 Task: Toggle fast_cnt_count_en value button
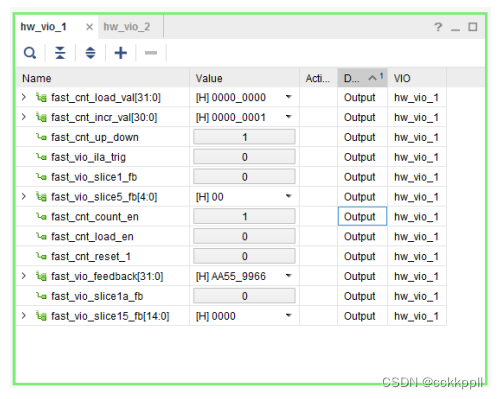point(244,217)
